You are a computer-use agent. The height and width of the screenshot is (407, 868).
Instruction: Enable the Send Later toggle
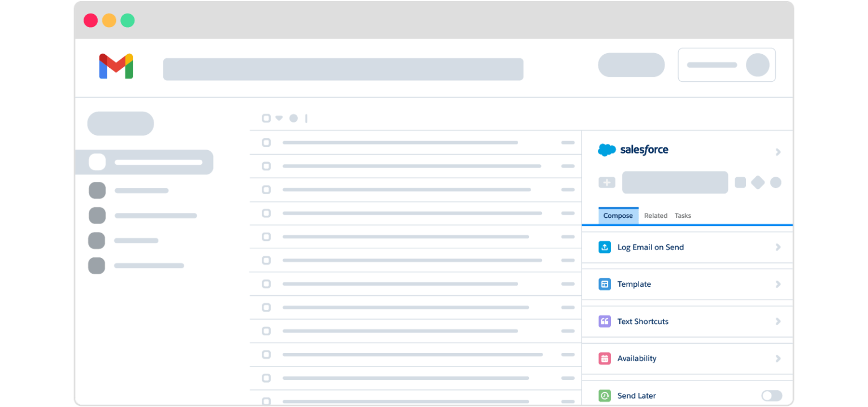[771, 396]
